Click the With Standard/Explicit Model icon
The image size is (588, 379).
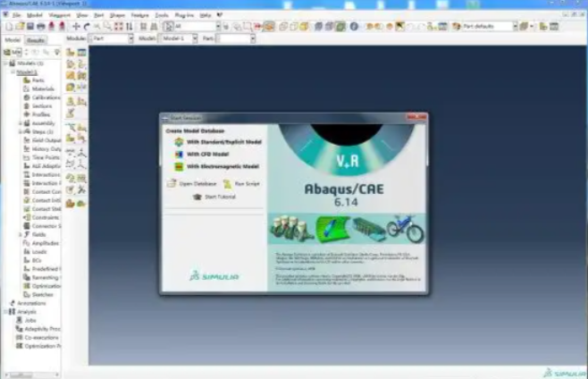pos(179,142)
